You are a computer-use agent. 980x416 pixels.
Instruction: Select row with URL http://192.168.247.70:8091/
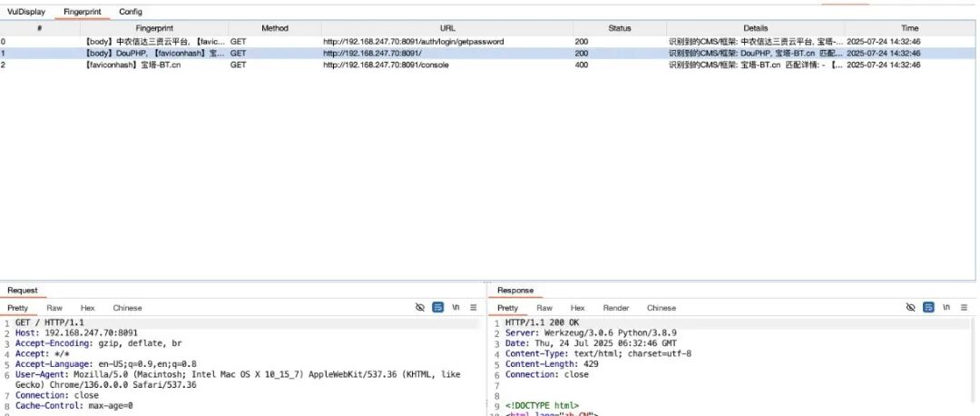click(x=487, y=54)
